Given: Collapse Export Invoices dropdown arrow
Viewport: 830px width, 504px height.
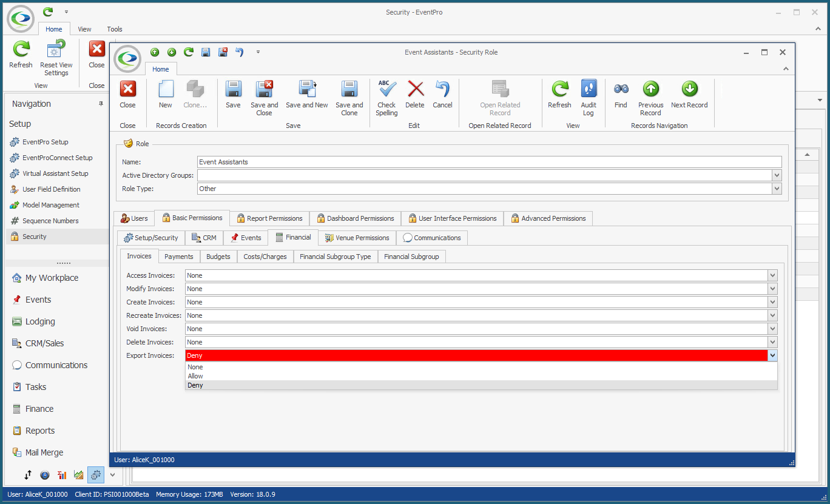Looking at the screenshot, I should [x=772, y=355].
